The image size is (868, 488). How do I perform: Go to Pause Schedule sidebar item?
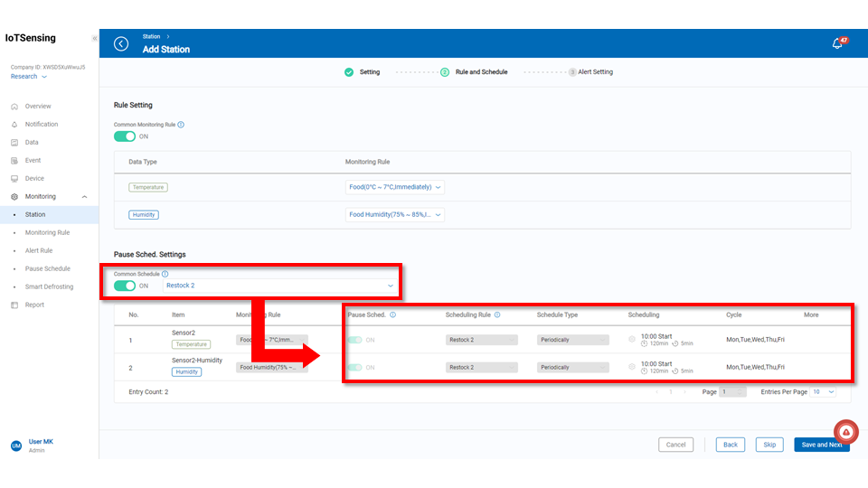(x=47, y=268)
